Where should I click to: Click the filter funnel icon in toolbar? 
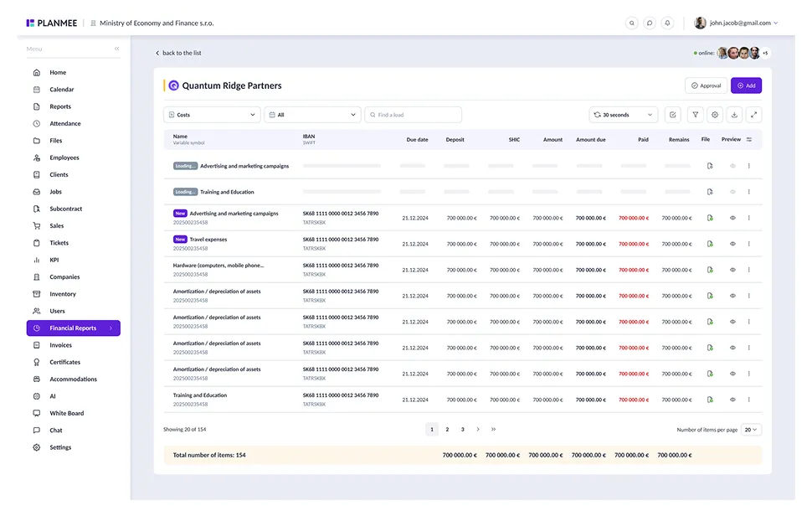click(695, 115)
